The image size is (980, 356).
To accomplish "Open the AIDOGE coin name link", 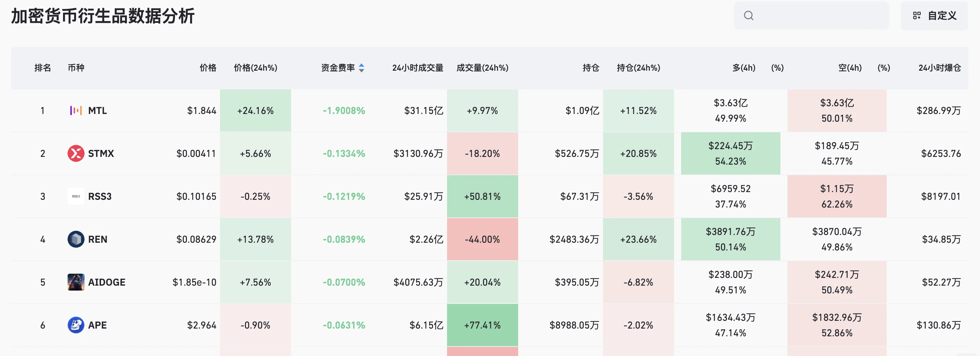I will 107,282.
